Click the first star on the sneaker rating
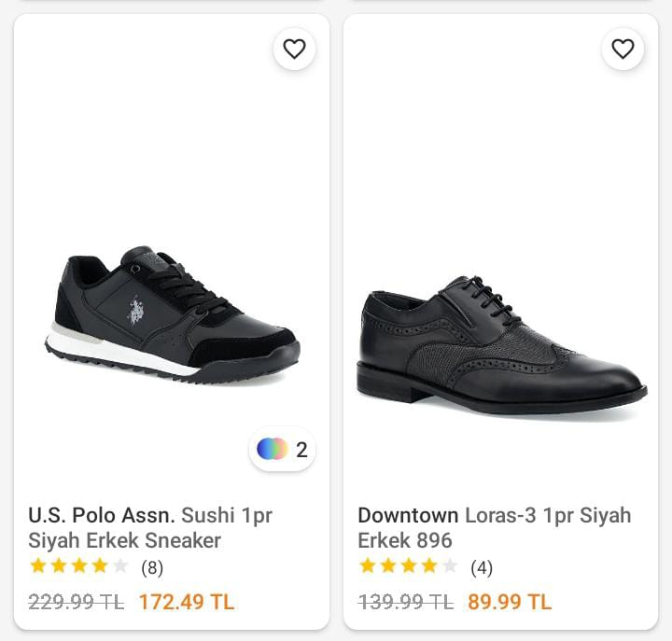 coord(38,565)
